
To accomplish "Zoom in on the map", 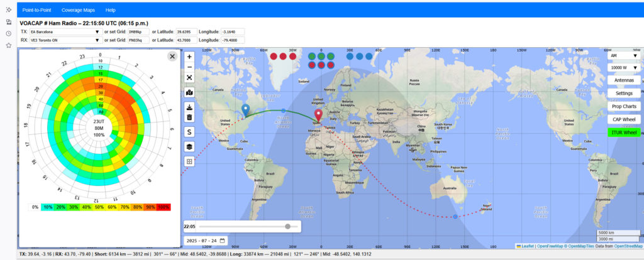I will click(189, 56).
